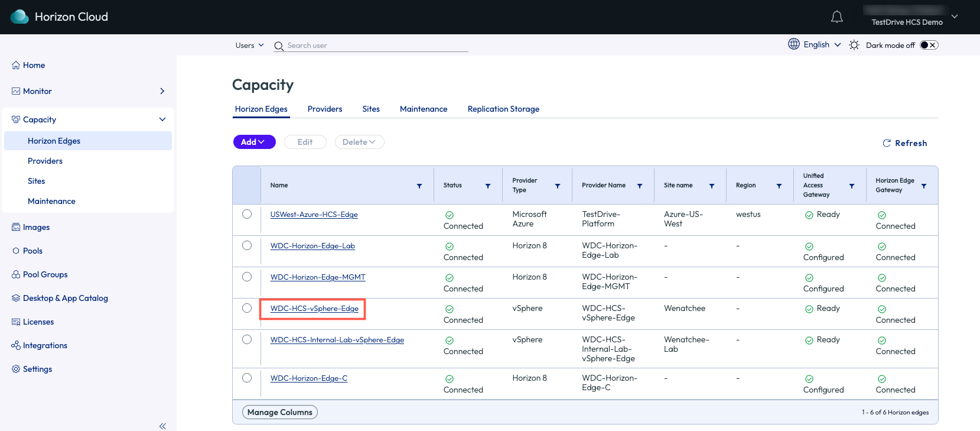This screenshot has height=431, width=980.
Task: Click the Horizon Cloud logo
Action: 19,17
